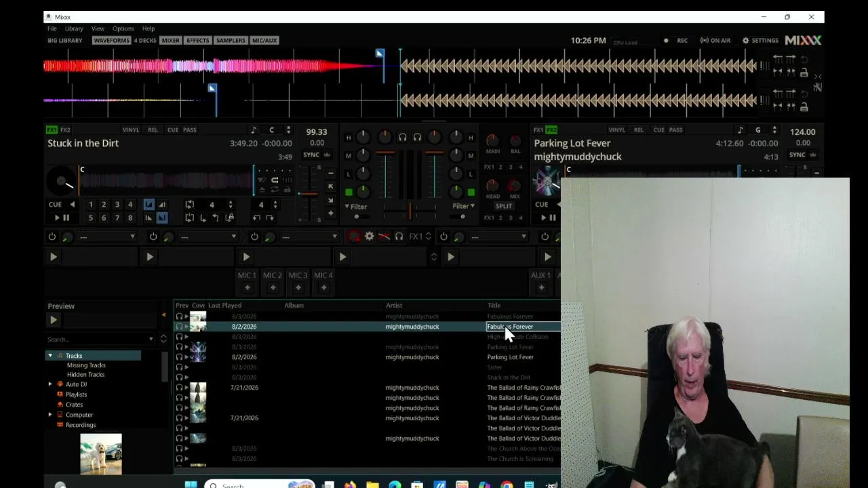Open the File menu
The height and width of the screenshot is (488, 868).
52,28
